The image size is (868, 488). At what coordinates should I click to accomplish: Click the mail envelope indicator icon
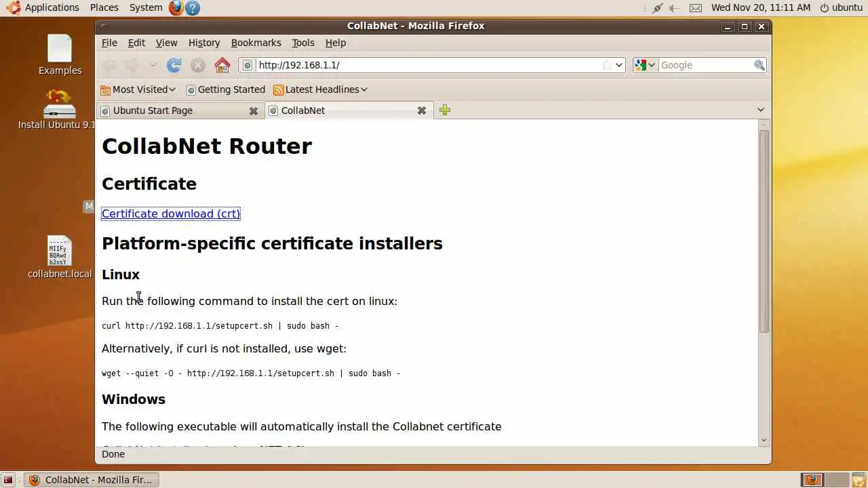(x=696, y=7)
